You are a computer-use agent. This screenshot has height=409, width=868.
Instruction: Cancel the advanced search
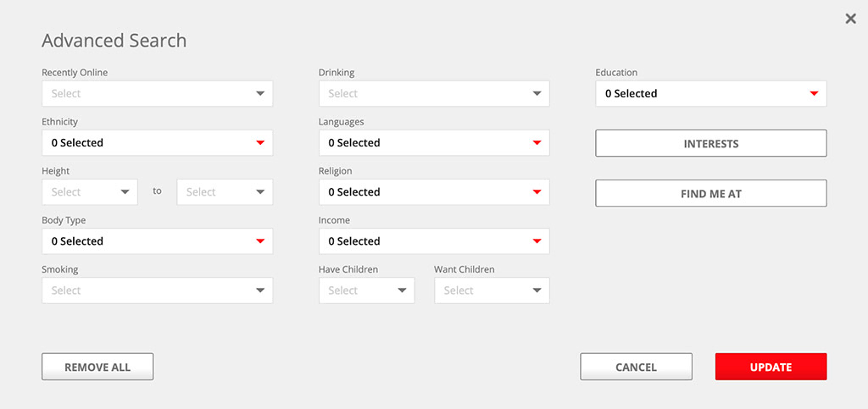636,367
